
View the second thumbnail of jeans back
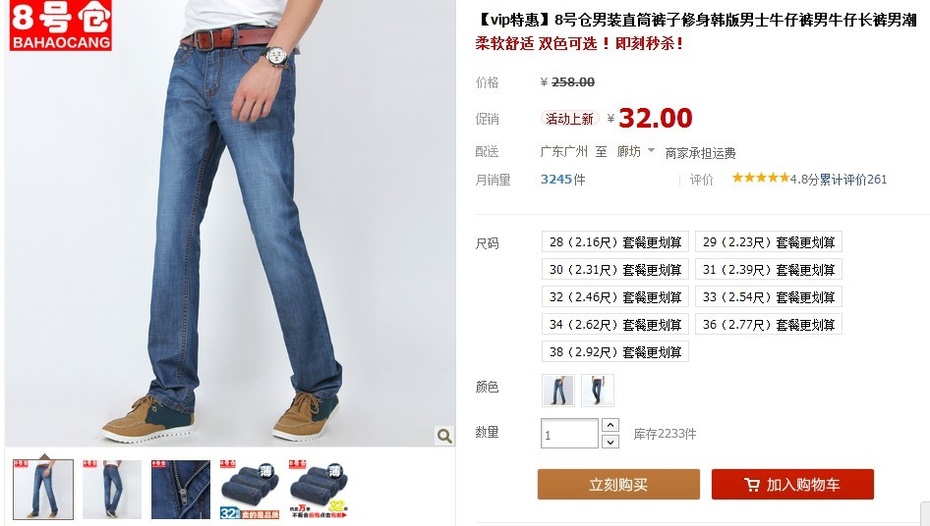pos(112,490)
